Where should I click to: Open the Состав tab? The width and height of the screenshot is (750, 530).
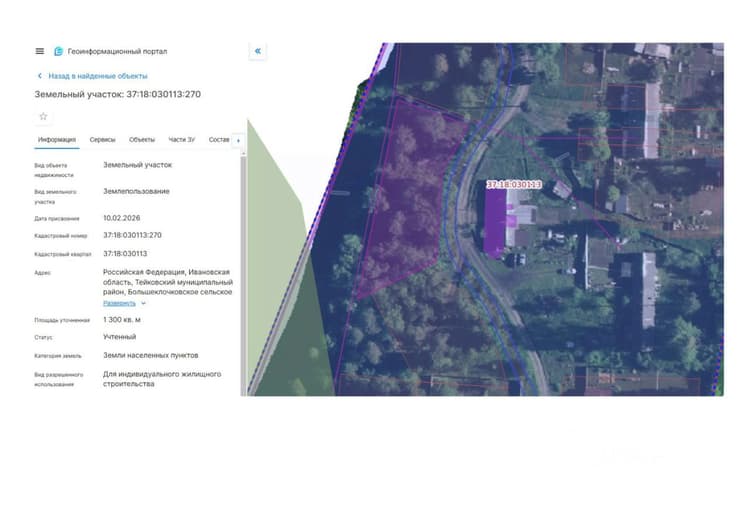coord(219,140)
